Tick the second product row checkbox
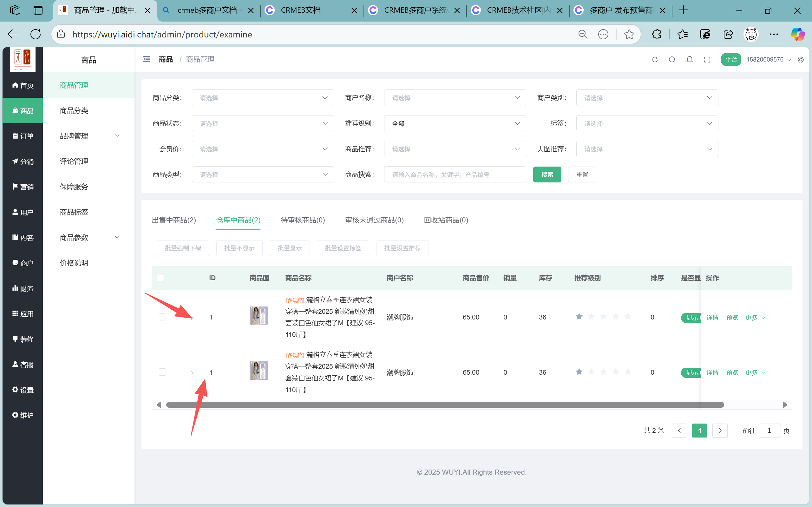This screenshot has width=812, height=507. point(162,372)
